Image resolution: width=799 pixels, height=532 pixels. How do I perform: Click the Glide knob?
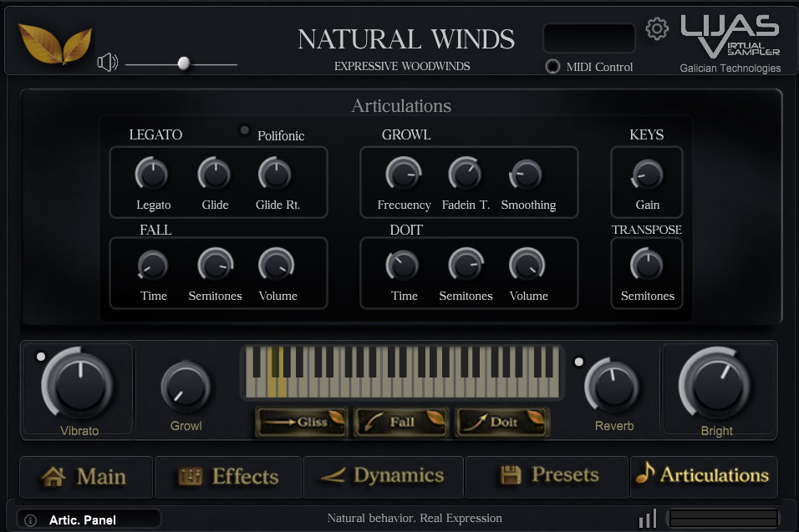pos(215,174)
